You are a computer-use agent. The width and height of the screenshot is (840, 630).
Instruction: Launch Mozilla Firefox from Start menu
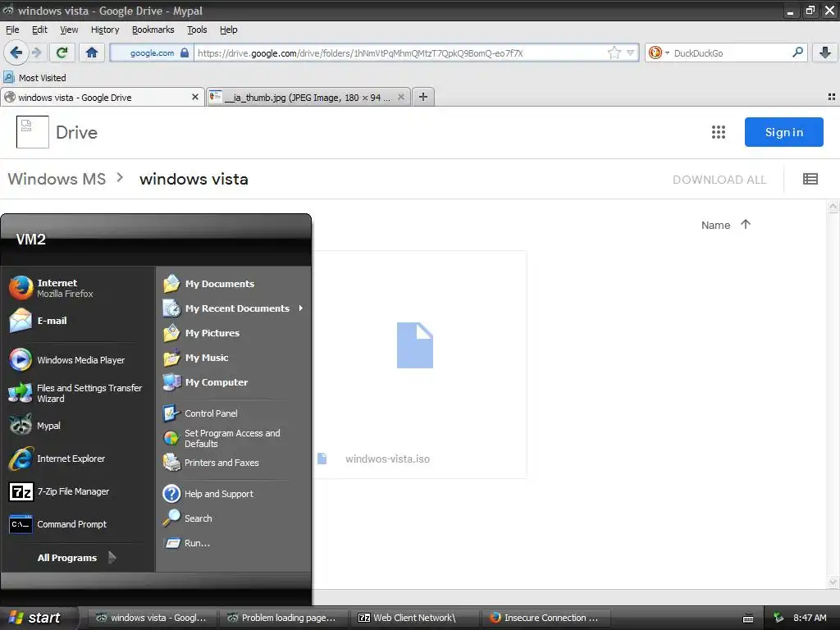(79, 288)
